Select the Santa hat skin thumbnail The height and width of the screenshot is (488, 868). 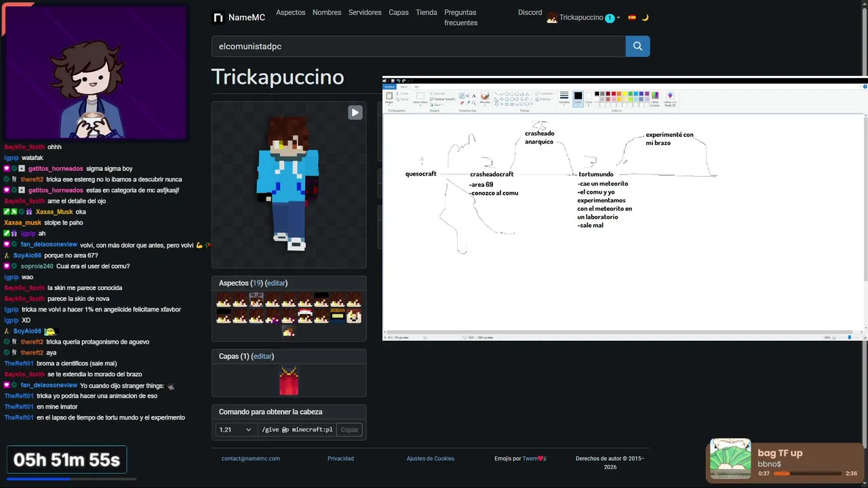coord(305,316)
